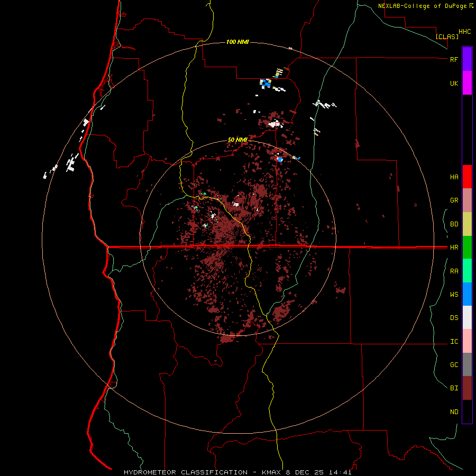Click the [CLAS] units label
The width and height of the screenshot is (476, 476).
point(447,36)
